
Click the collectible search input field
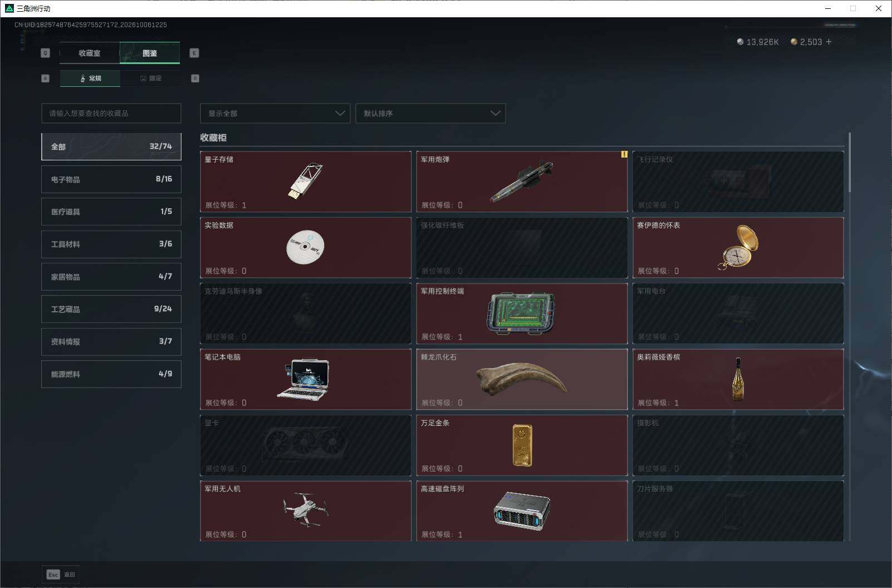pyautogui.click(x=111, y=113)
